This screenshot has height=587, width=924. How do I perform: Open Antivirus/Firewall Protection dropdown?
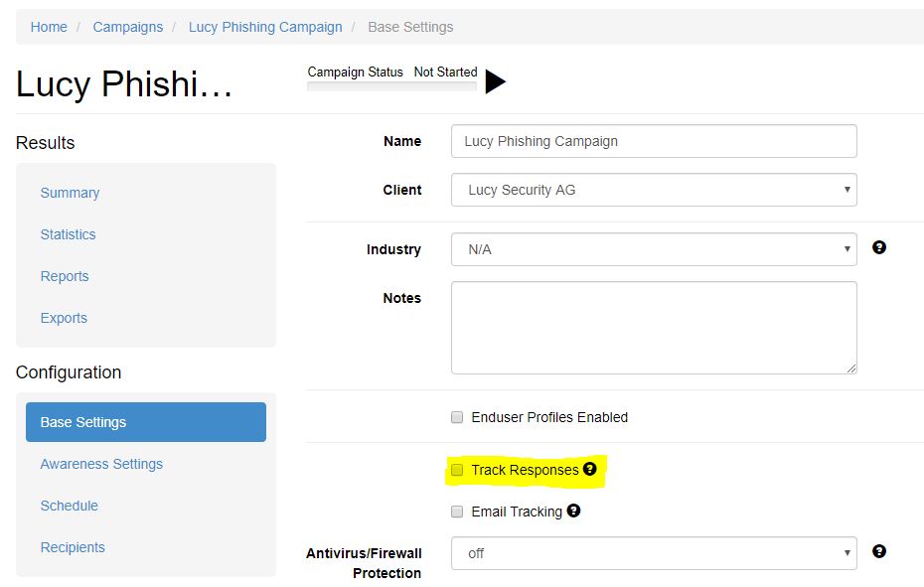click(654, 553)
